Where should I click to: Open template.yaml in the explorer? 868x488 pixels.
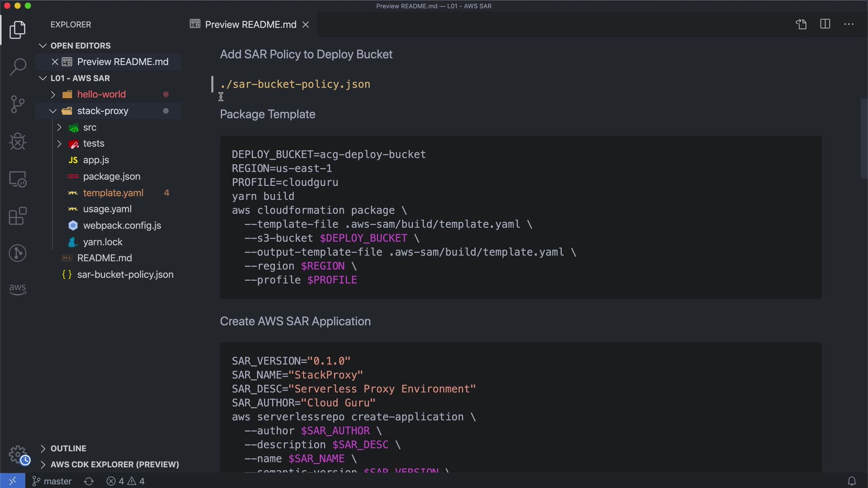click(x=113, y=193)
